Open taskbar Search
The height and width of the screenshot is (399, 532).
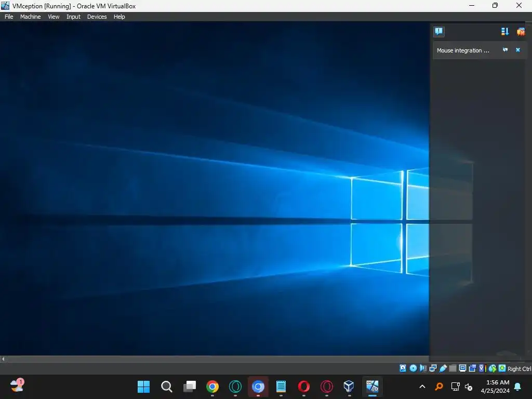pyautogui.click(x=167, y=387)
